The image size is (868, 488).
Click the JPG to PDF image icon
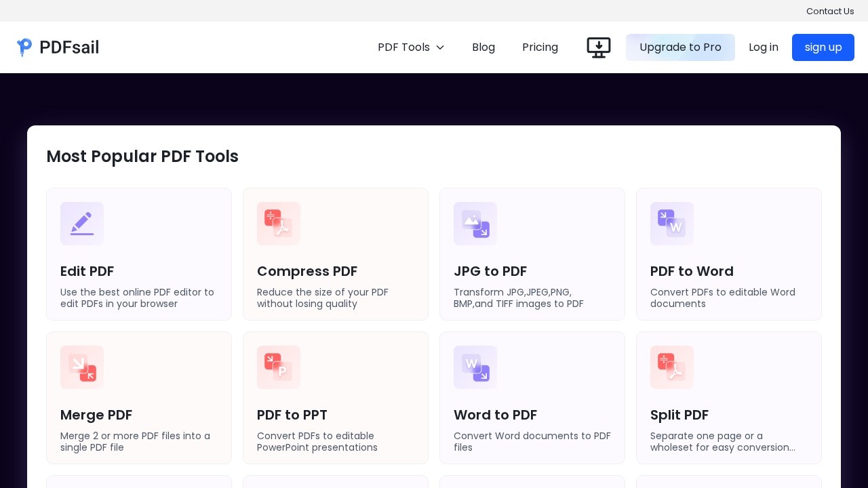(x=475, y=224)
